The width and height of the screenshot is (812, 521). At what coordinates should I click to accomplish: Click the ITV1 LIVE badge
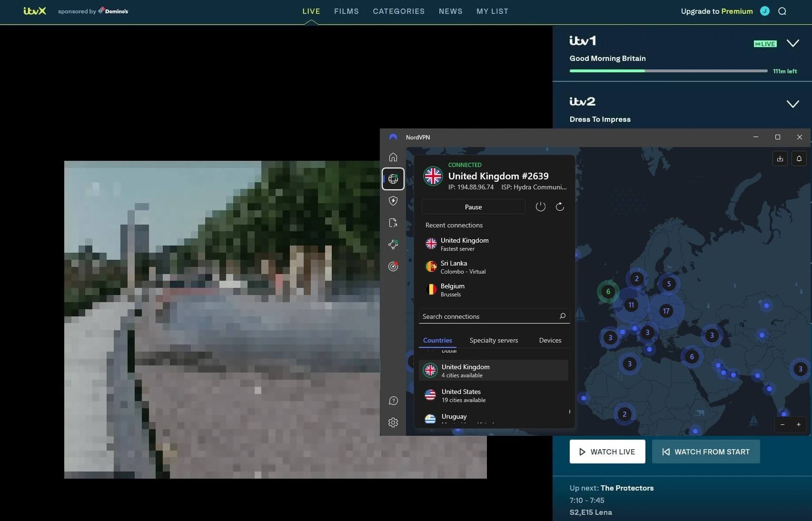765,44
